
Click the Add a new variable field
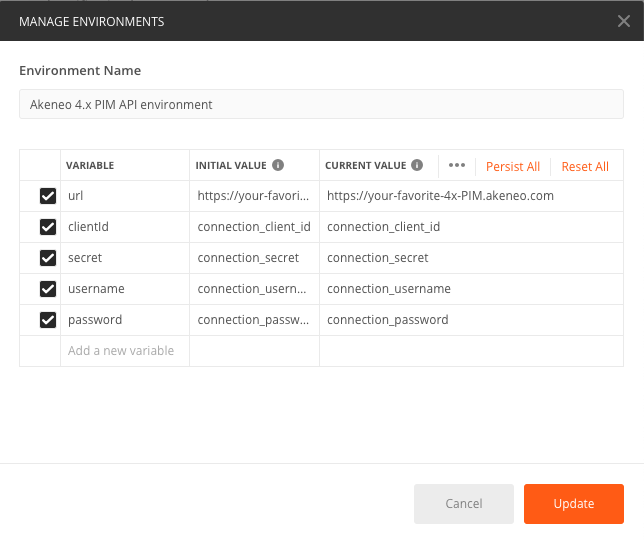coord(122,351)
